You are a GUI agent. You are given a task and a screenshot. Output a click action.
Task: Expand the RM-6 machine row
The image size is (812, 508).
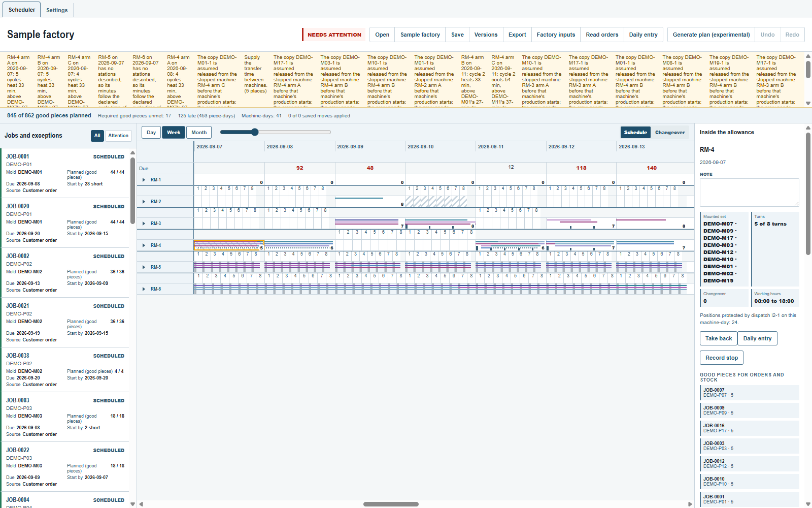pyautogui.click(x=144, y=289)
